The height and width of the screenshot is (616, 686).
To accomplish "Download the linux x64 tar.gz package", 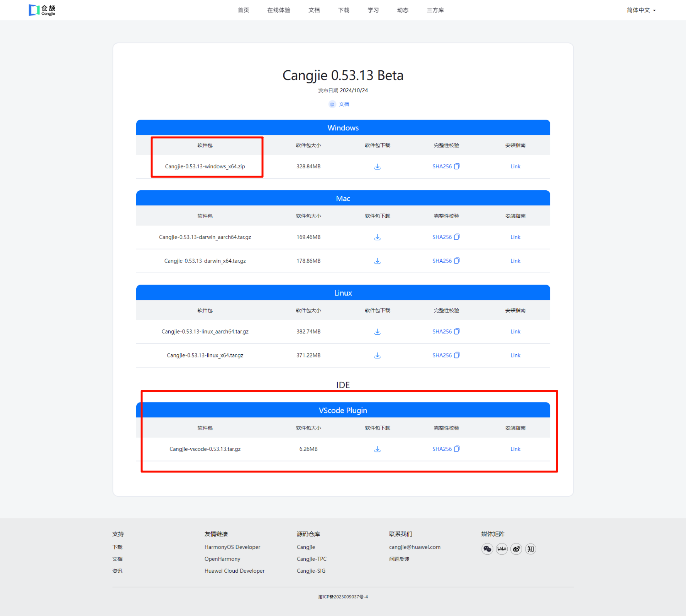I will (x=377, y=355).
